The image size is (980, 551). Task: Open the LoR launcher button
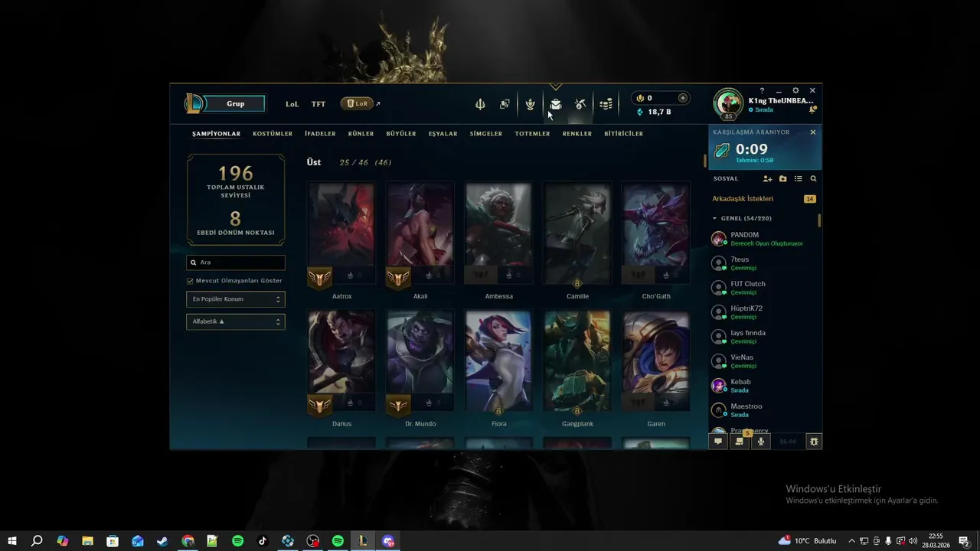point(357,104)
